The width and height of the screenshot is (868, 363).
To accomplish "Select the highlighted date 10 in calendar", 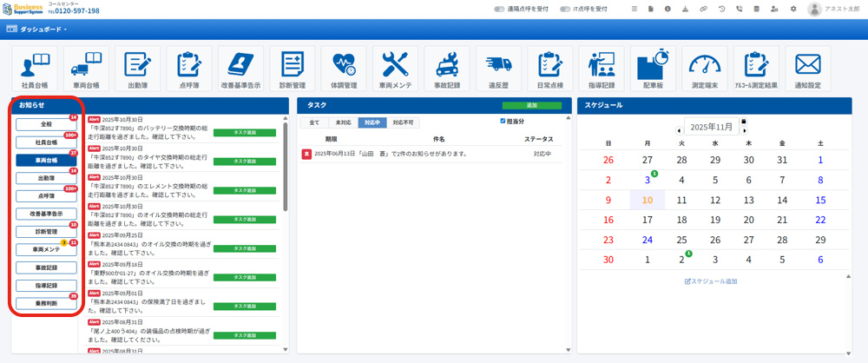I will click(648, 200).
